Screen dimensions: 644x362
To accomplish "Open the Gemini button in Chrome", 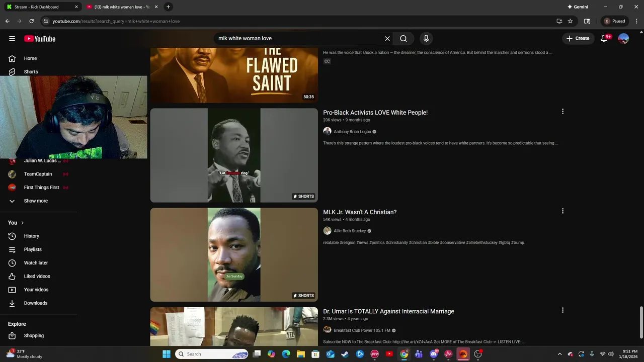I will [x=578, y=7].
